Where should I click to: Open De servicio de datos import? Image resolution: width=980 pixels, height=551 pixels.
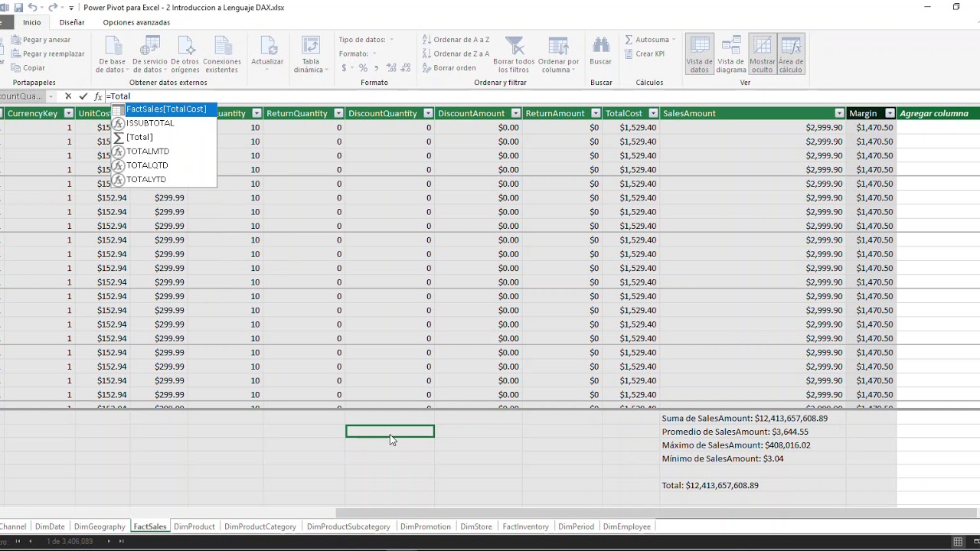coord(149,54)
